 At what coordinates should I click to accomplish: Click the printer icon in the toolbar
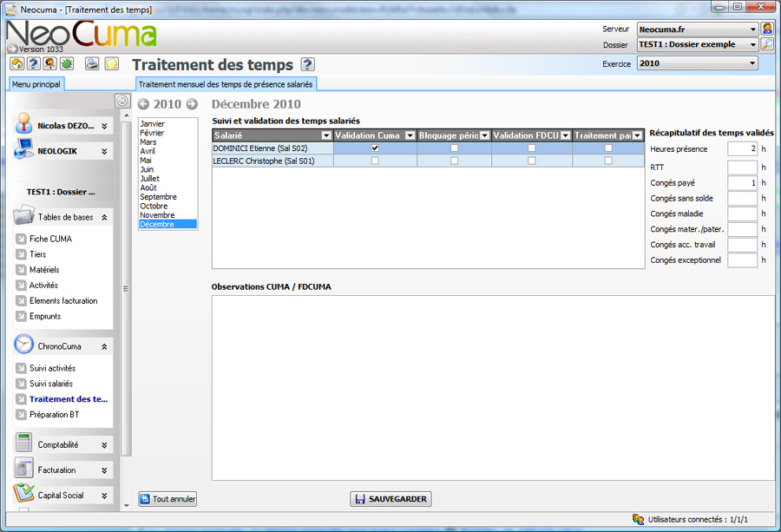tap(92, 63)
